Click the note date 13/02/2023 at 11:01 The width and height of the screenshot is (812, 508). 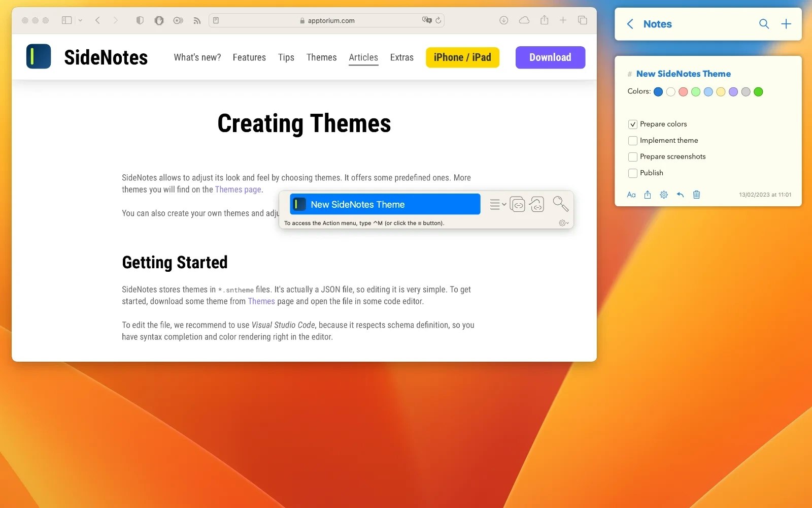click(x=765, y=195)
